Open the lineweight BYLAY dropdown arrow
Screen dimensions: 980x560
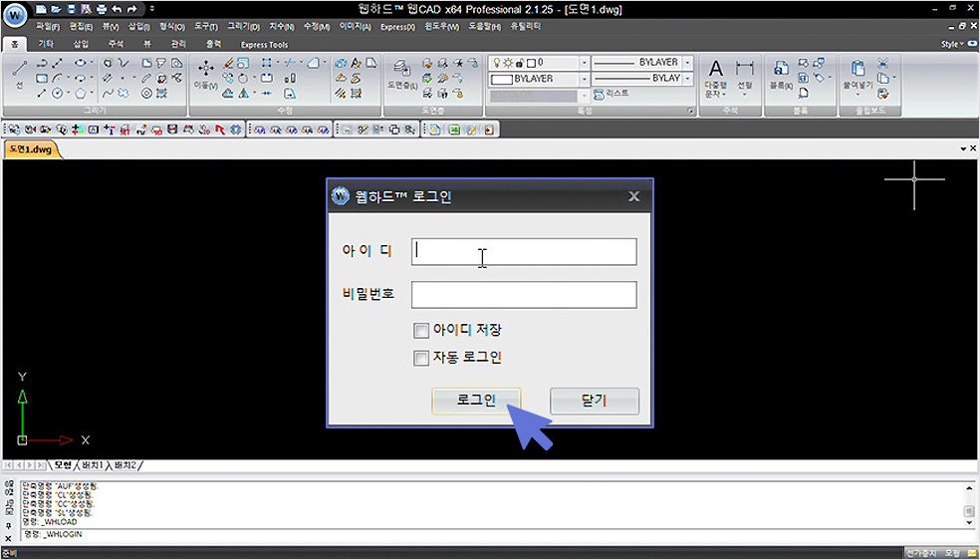click(x=687, y=79)
